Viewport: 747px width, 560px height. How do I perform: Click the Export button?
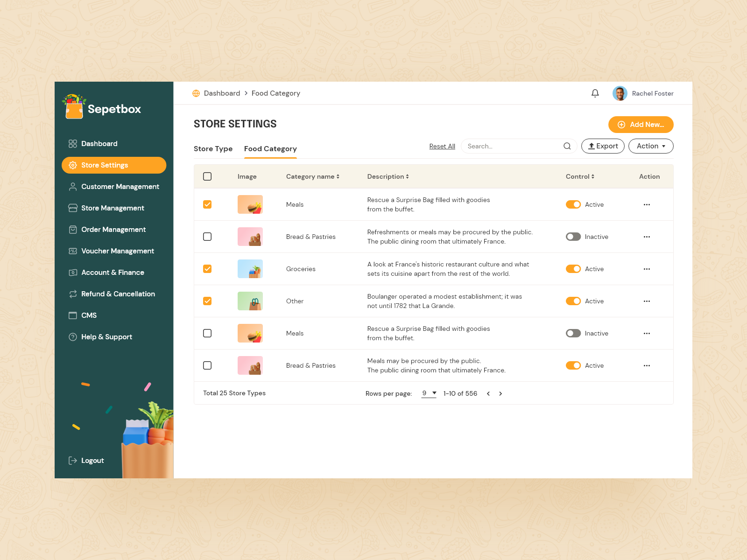(x=603, y=146)
